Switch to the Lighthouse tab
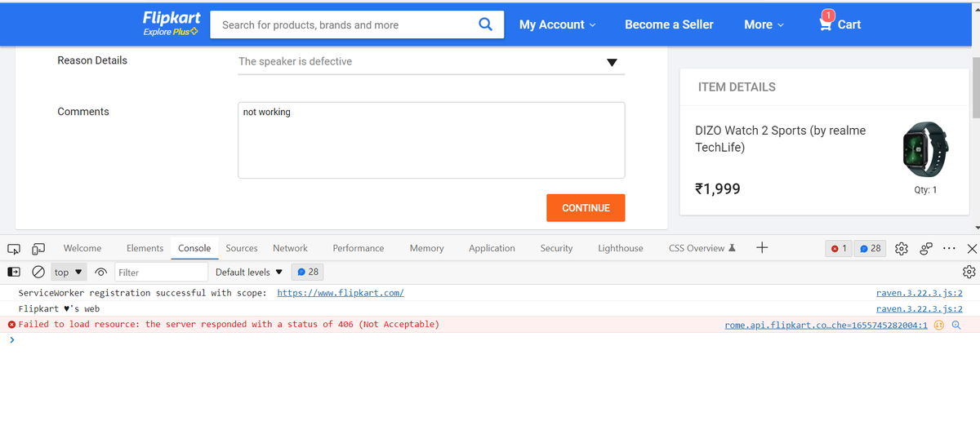The width and height of the screenshot is (980, 430). click(x=620, y=248)
